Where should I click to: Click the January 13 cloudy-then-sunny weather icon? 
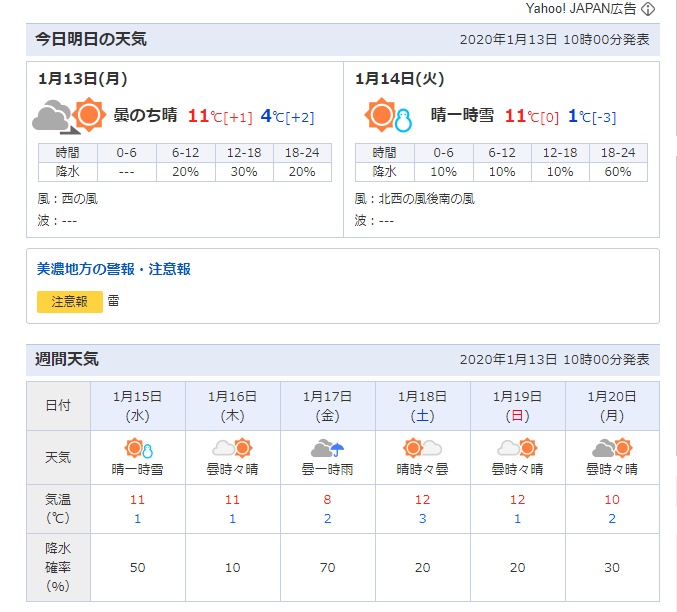[x=68, y=116]
